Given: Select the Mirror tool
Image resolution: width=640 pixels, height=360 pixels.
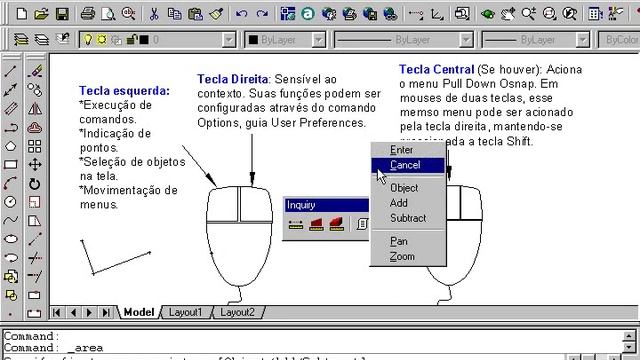Looking at the screenshot, I should tap(35, 109).
